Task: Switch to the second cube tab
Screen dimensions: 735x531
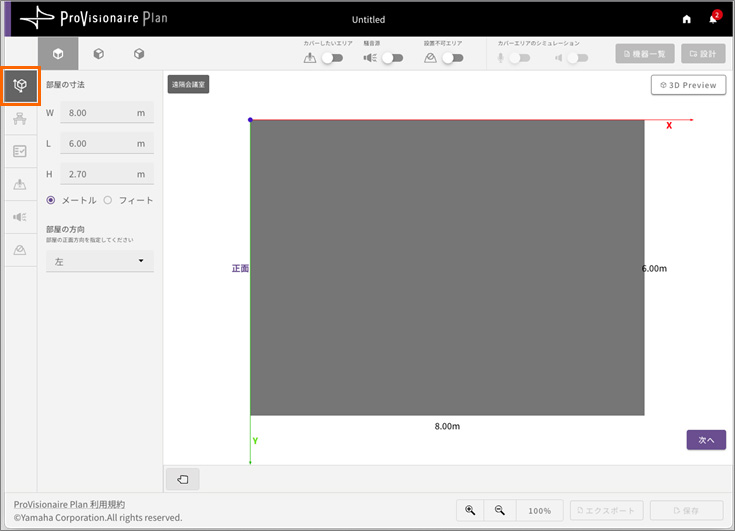Action: click(x=99, y=54)
